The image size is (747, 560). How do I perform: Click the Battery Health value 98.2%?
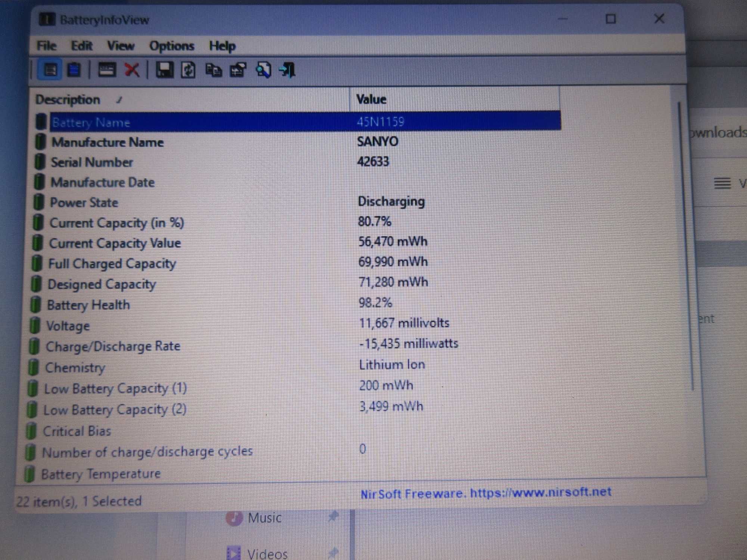click(376, 302)
